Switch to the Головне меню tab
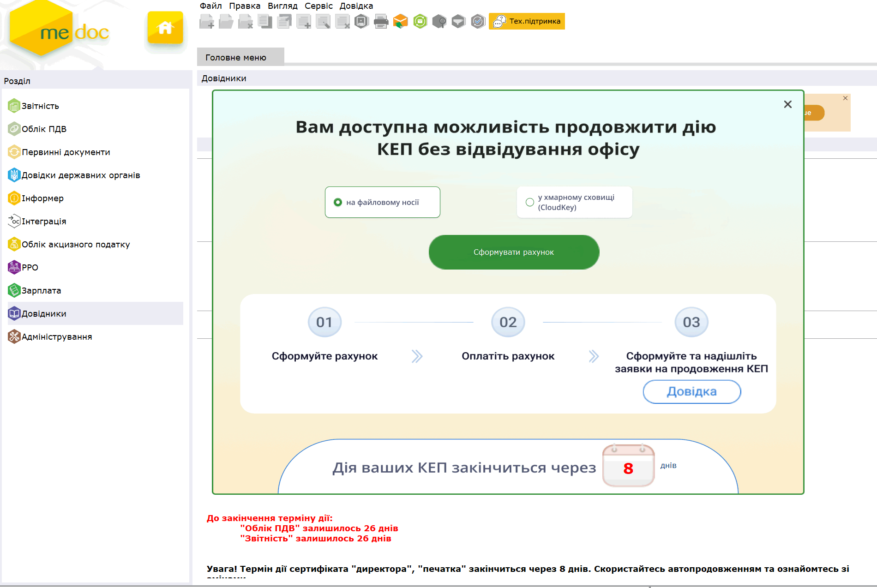The image size is (877, 588). point(236,58)
